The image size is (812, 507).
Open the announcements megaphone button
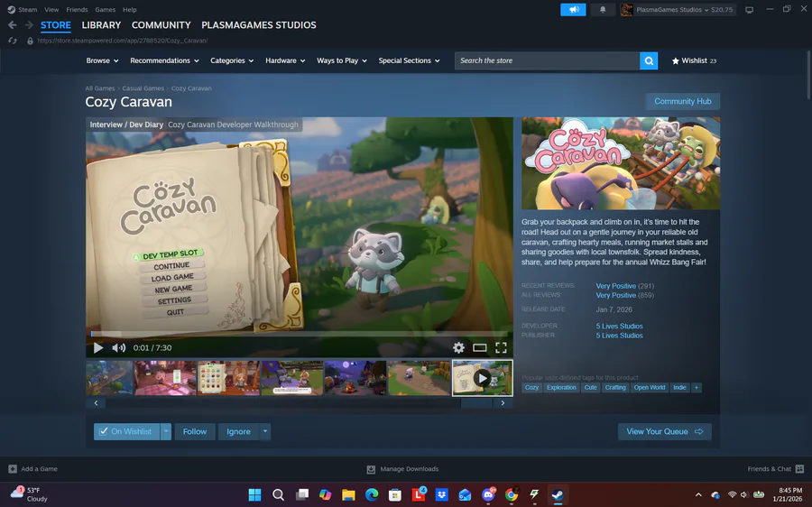pos(573,9)
